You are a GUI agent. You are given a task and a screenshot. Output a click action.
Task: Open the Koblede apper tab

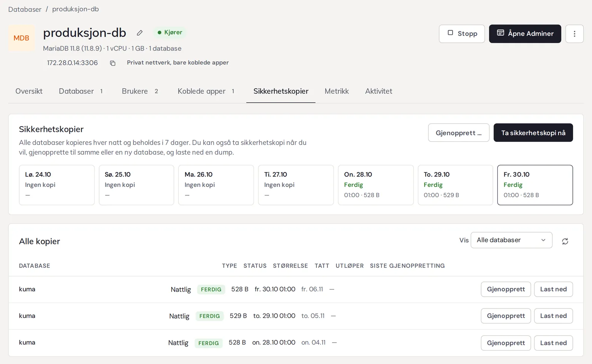click(x=206, y=91)
